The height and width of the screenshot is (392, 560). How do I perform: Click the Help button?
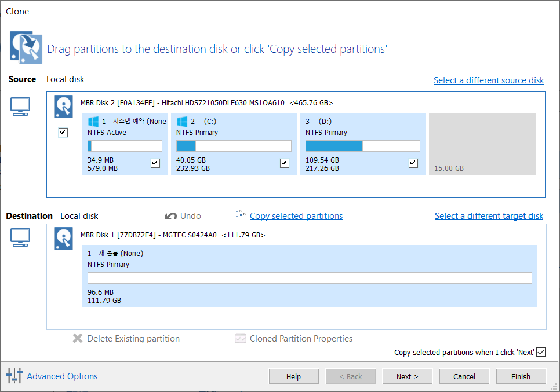(293, 376)
